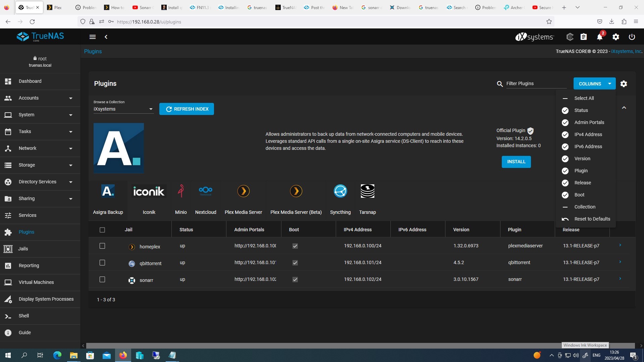Viewport: 644px width, 362px height.
Task: Open the Task Manager clipboard icon
Action: point(584,37)
